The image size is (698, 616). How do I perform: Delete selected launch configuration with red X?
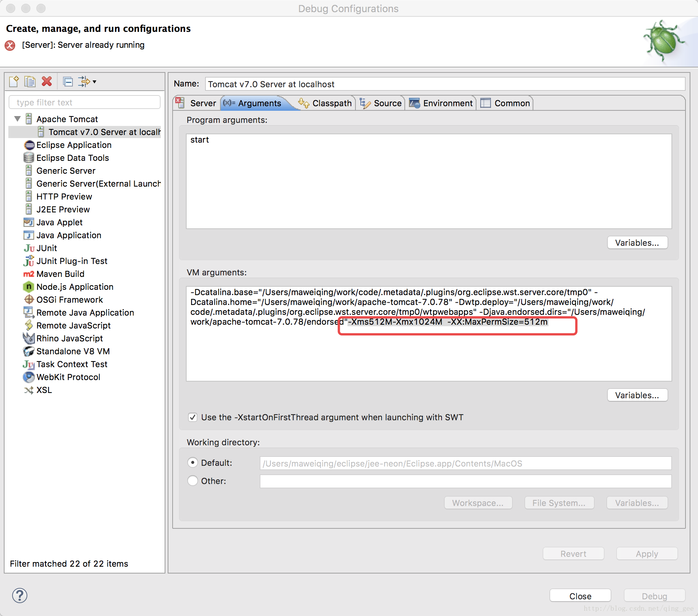(47, 82)
